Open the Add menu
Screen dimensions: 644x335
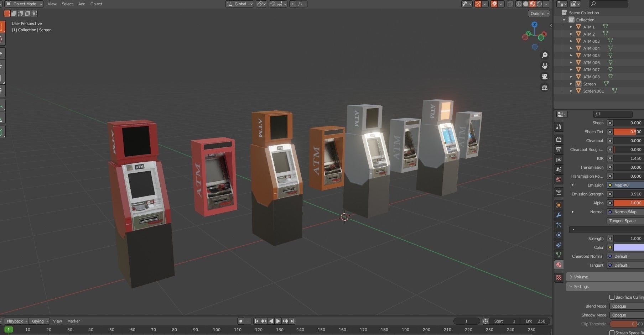click(82, 4)
